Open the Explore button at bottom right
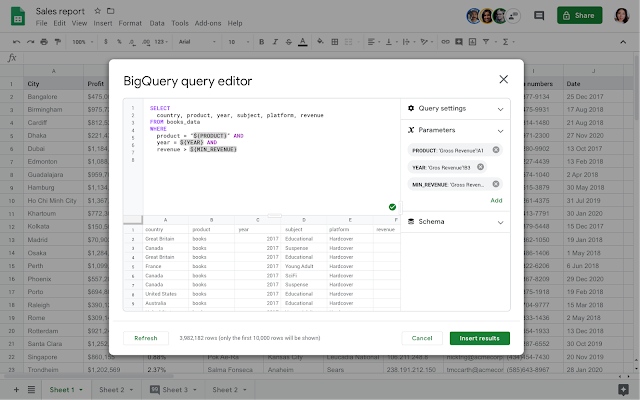Viewport: 640px width, 400px height. coord(623,389)
